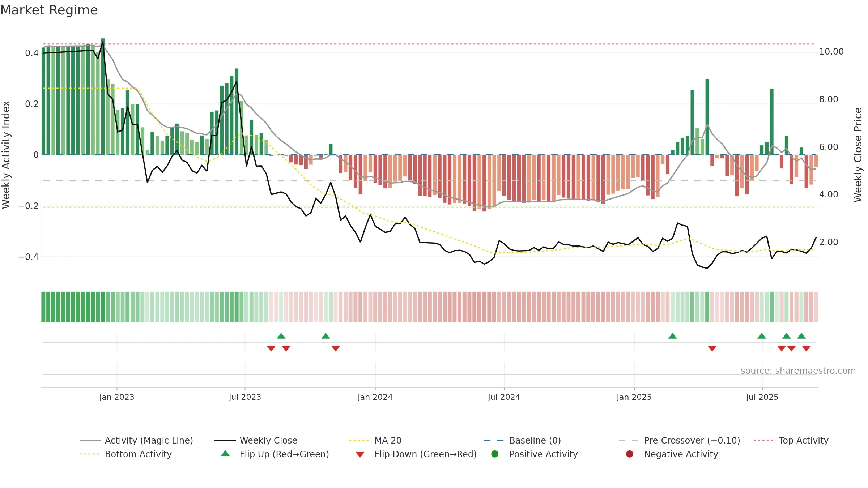Click the Jan 2023 x-axis label
This screenshot has width=868, height=488.
coord(117,397)
